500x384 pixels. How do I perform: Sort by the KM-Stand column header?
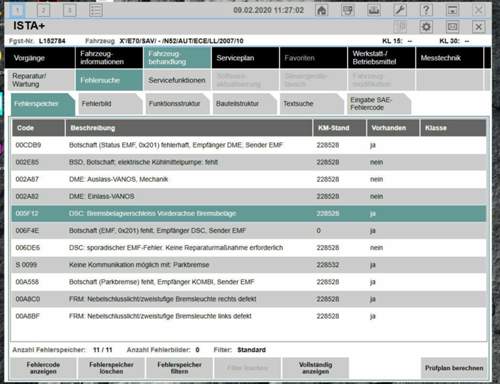coord(339,128)
